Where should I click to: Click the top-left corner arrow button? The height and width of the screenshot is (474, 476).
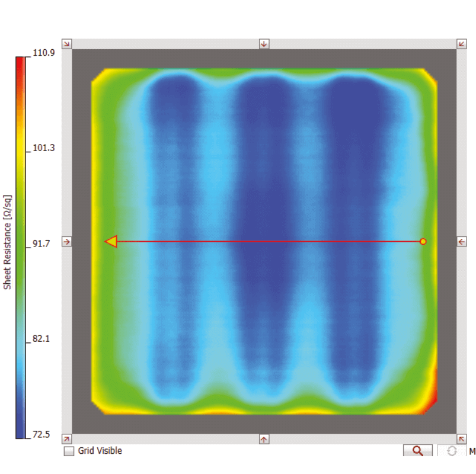67,44
